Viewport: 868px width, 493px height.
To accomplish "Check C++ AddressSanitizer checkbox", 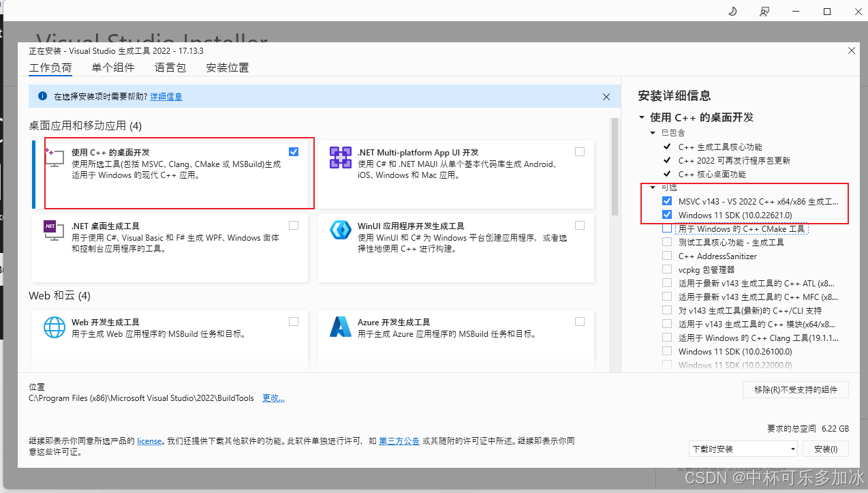I will pyautogui.click(x=667, y=256).
